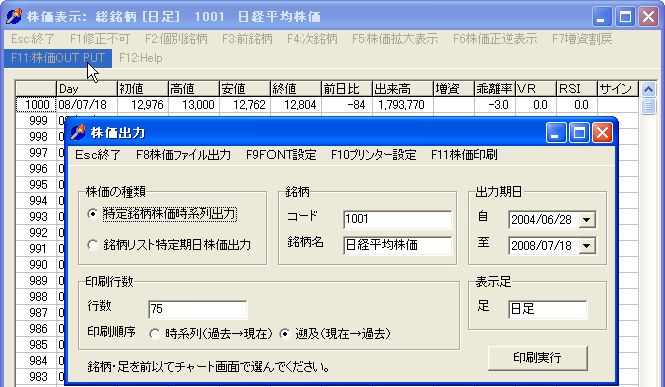The height and width of the screenshot is (387, 665).
Task: Click Esc終了 in 株価出力 dialog menu
Action: click(x=98, y=155)
